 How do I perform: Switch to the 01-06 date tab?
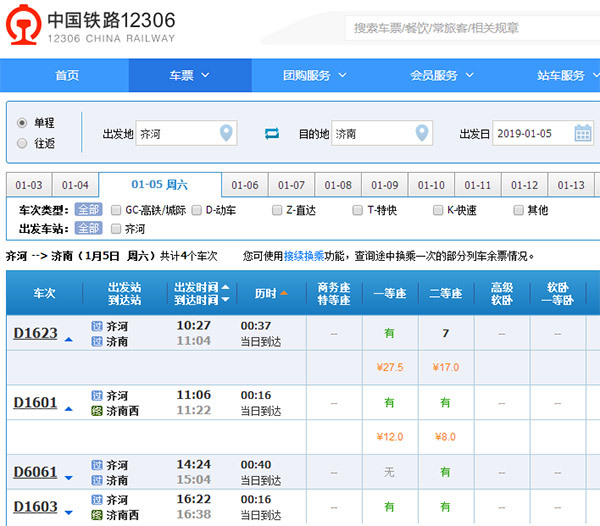[245, 185]
